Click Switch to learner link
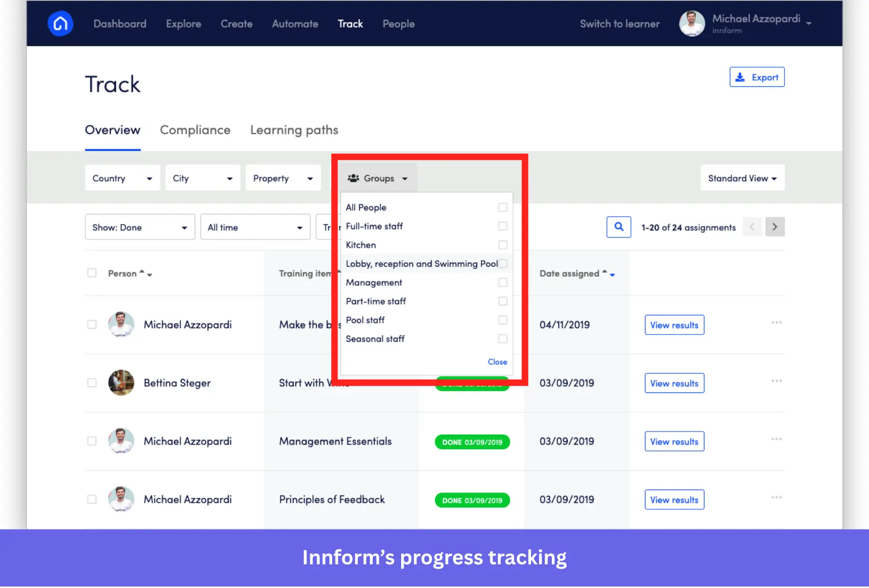 pyautogui.click(x=620, y=24)
